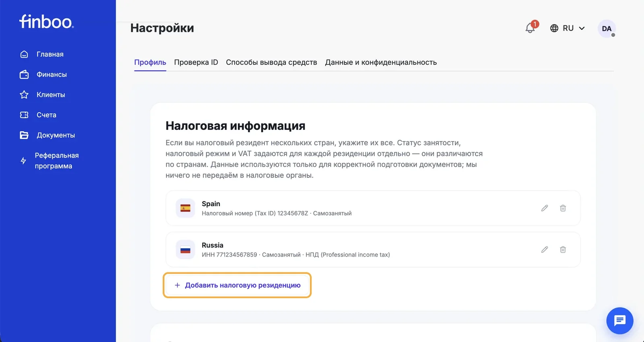Click the Финансы wallet icon

pyautogui.click(x=24, y=75)
